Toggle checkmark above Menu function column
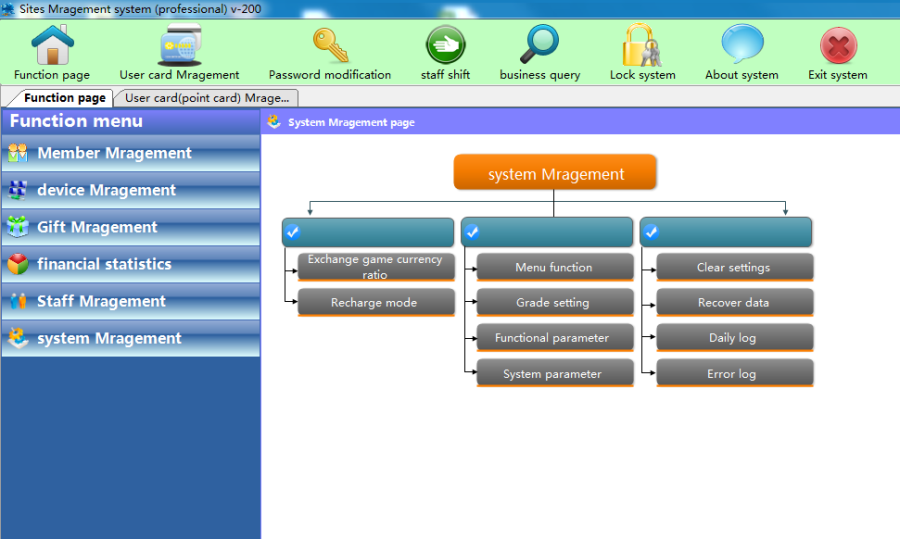The height and width of the screenshot is (539, 900). (472, 232)
